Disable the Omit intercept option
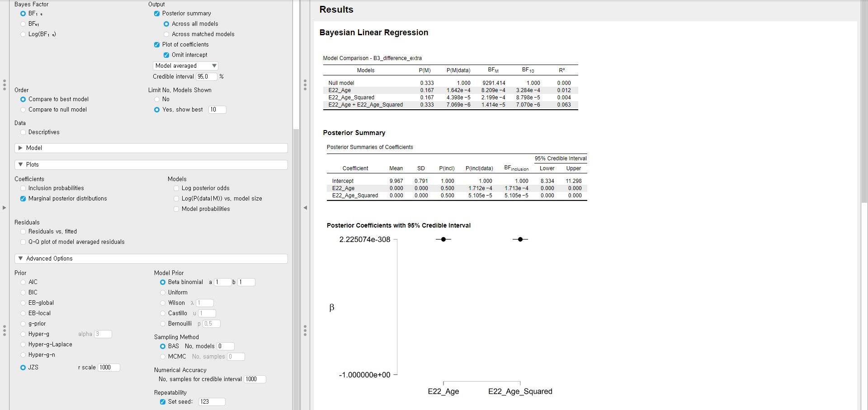The height and width of the screenshot is (410, 868). pos(166,55)
